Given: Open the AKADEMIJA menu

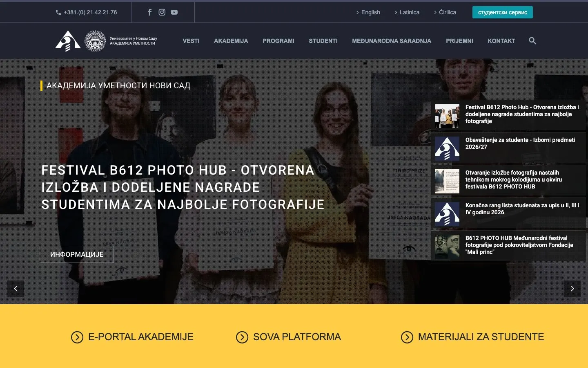Looking at the screenshot, I should [231, 41].
